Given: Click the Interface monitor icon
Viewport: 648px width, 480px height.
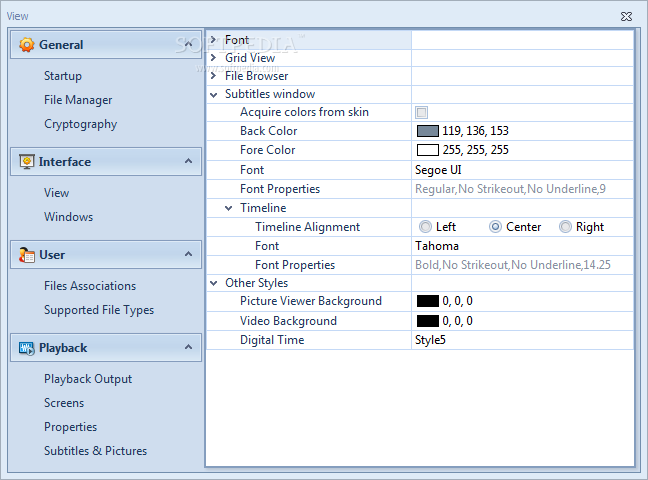Looking at the screenshot, I should click(26, 162).
